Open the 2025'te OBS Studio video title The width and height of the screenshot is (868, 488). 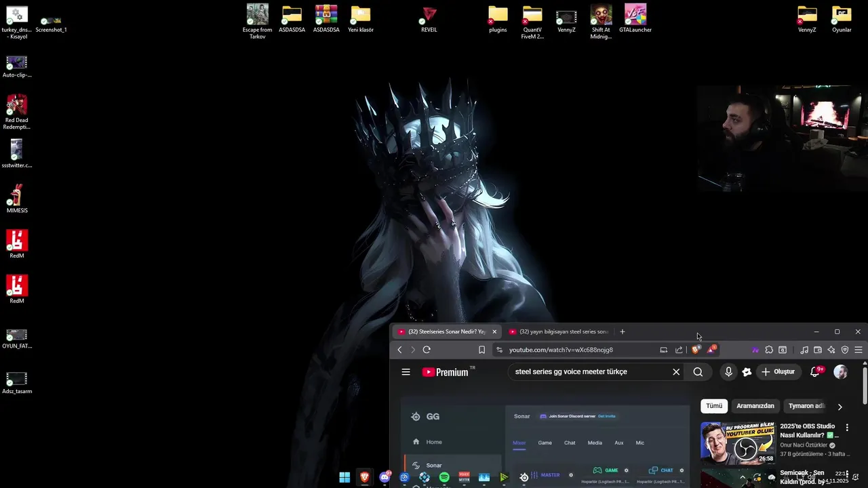tap(808, 430)
